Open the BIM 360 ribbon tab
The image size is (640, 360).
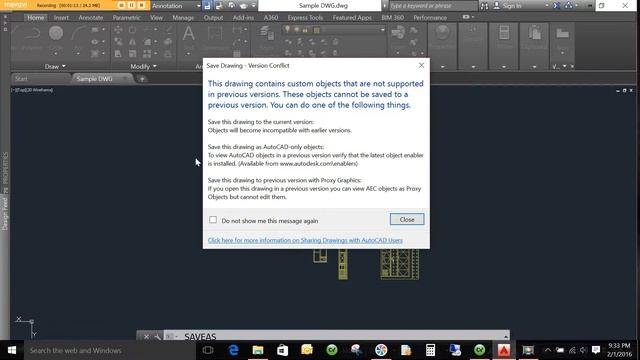pyautogui.click(x=392, y=18)
